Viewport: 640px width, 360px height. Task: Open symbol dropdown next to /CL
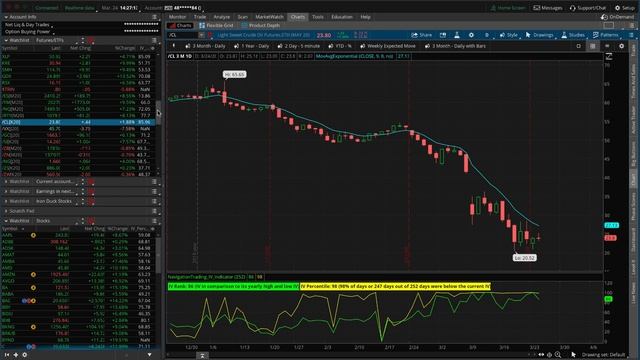click(x=201, y=35)
